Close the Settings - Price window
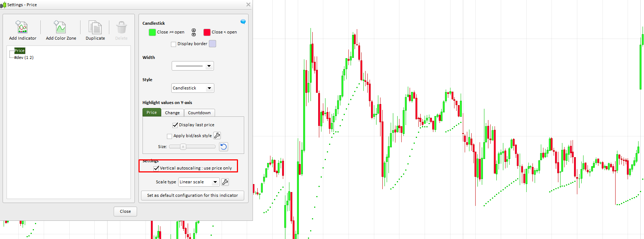This screenshot has width=644, height=239. [248, 5]
